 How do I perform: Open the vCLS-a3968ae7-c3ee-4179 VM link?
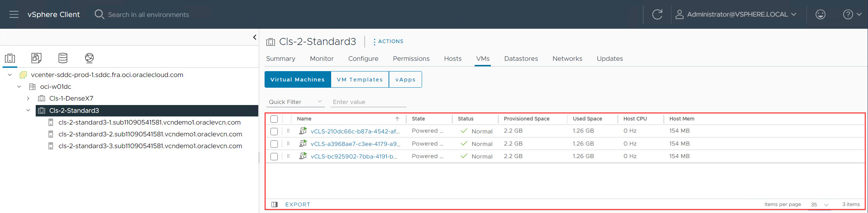[x=355, y=144]
